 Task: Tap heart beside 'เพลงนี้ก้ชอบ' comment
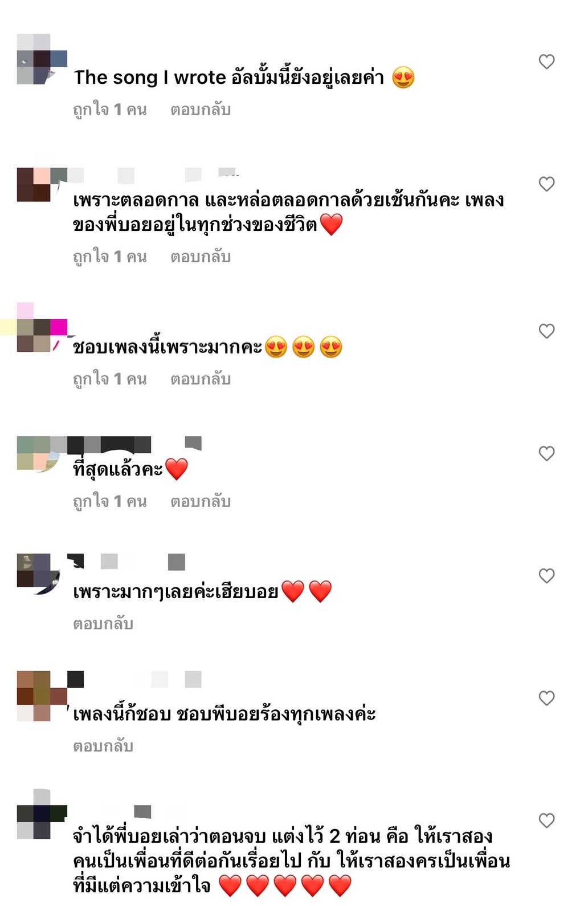(546, 698)
